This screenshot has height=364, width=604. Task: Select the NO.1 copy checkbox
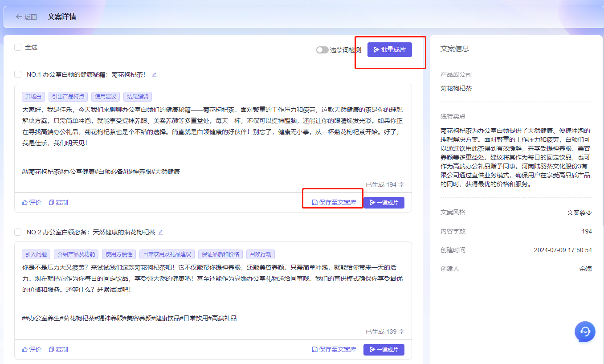(x=18, y=74)
